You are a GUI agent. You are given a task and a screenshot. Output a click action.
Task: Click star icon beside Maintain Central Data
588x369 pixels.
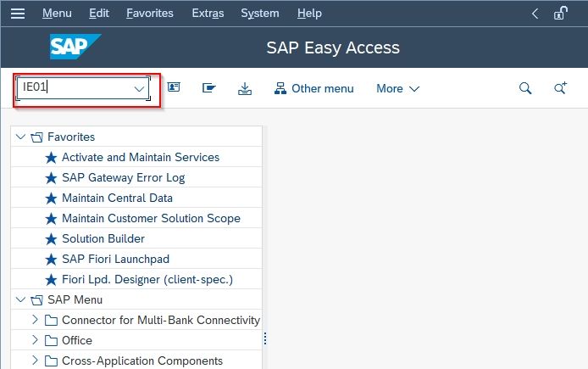(x=51, y=198)
